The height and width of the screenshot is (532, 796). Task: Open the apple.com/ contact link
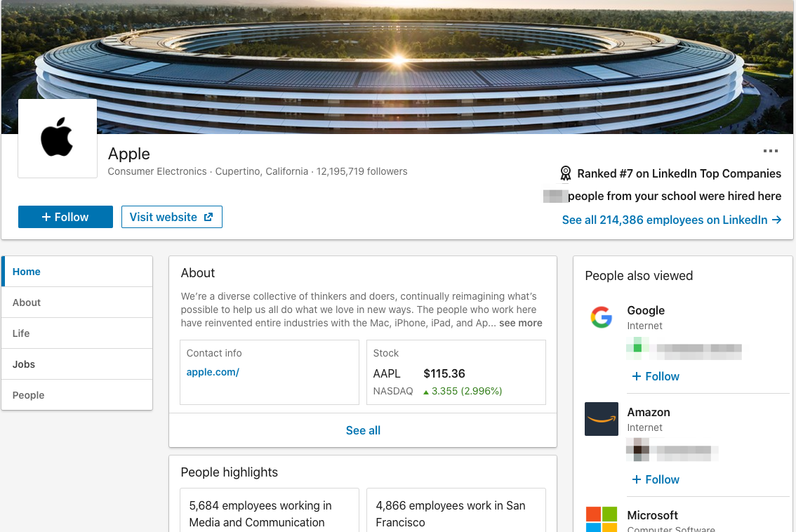pos(213,372)
